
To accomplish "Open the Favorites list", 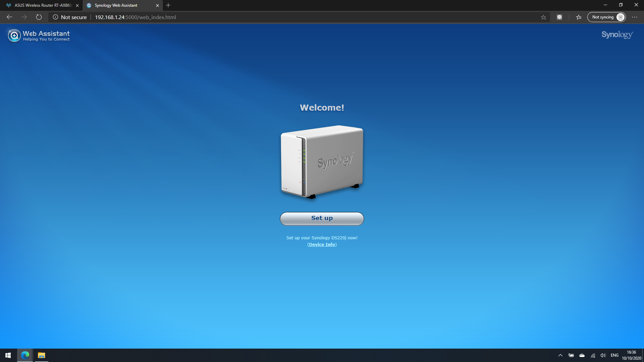I will pyautogui.click(x=579, y=17).
